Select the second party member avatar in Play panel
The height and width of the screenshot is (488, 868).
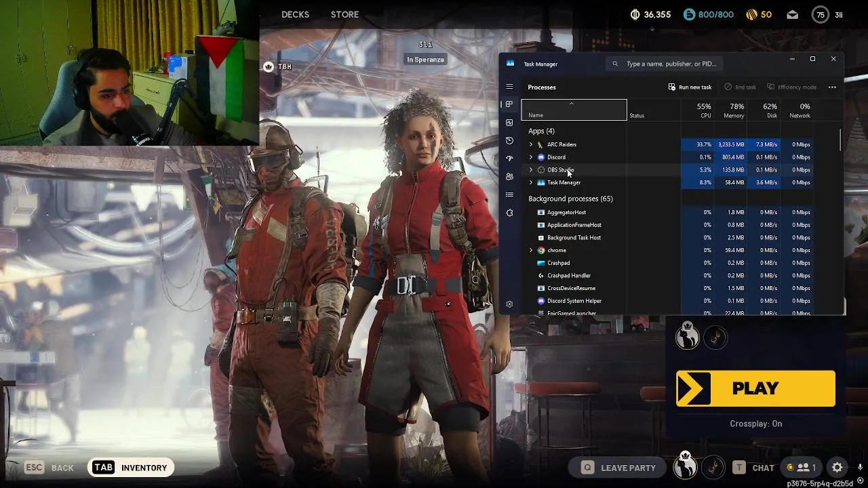pos(715,337)
